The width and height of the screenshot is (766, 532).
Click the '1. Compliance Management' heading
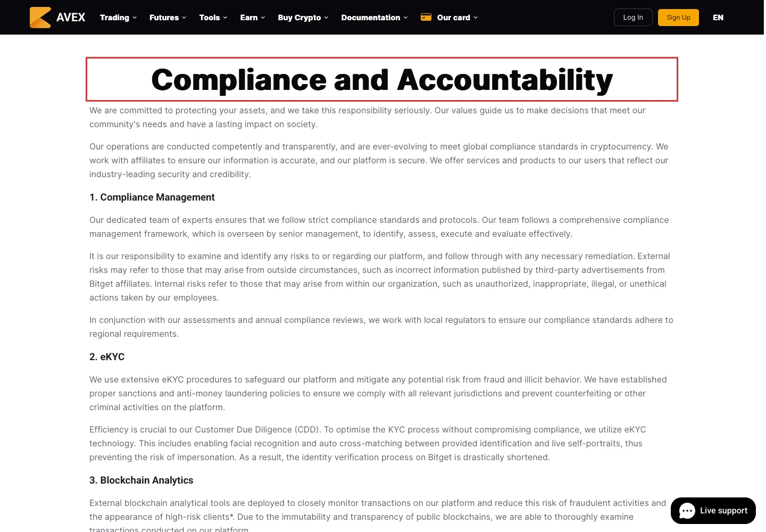[152, 197]
